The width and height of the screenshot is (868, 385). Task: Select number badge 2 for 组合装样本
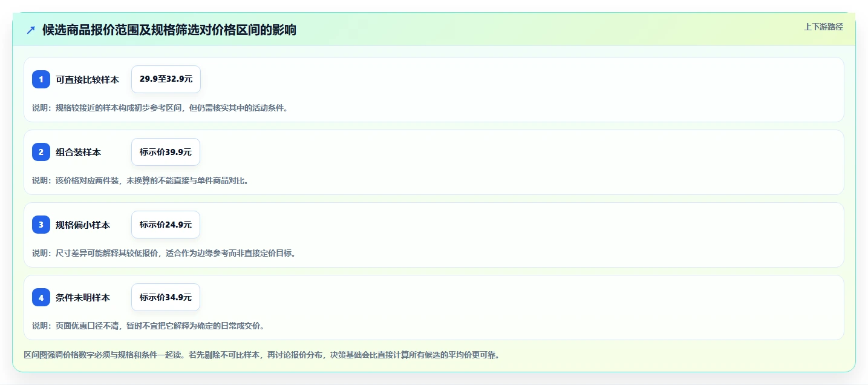[x=41, y=152]
